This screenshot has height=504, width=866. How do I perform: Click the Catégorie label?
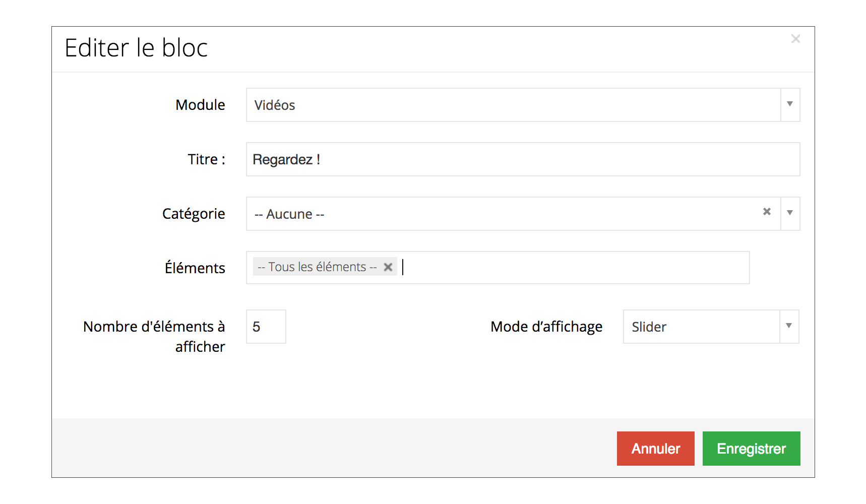coord(194,214)
